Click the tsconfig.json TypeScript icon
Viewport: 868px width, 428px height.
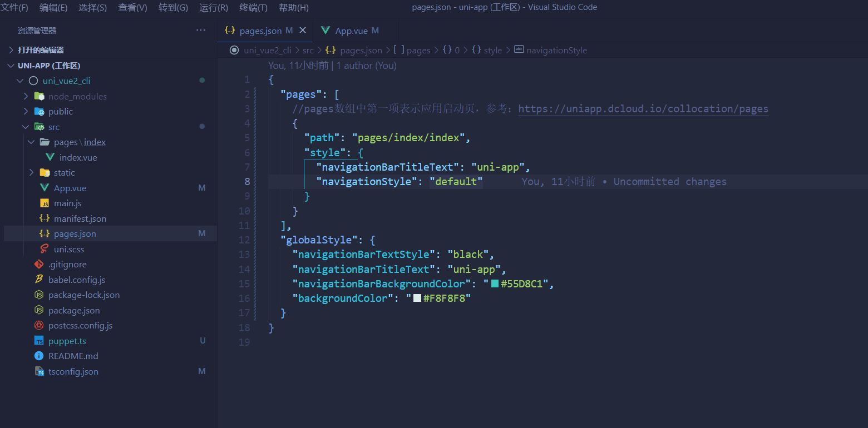(38, 371)
